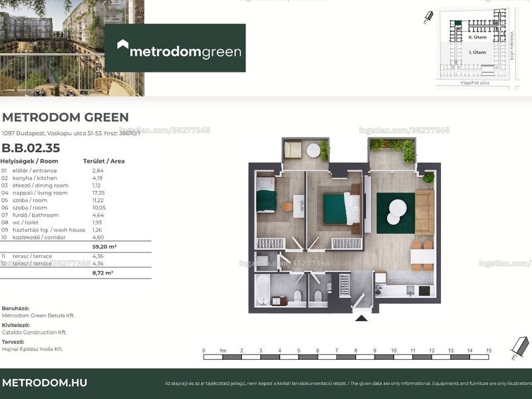The width and height of the screenshot is (532, 399).
Task: Click the double bed in middle bedroom
Action: coord(341,209)
